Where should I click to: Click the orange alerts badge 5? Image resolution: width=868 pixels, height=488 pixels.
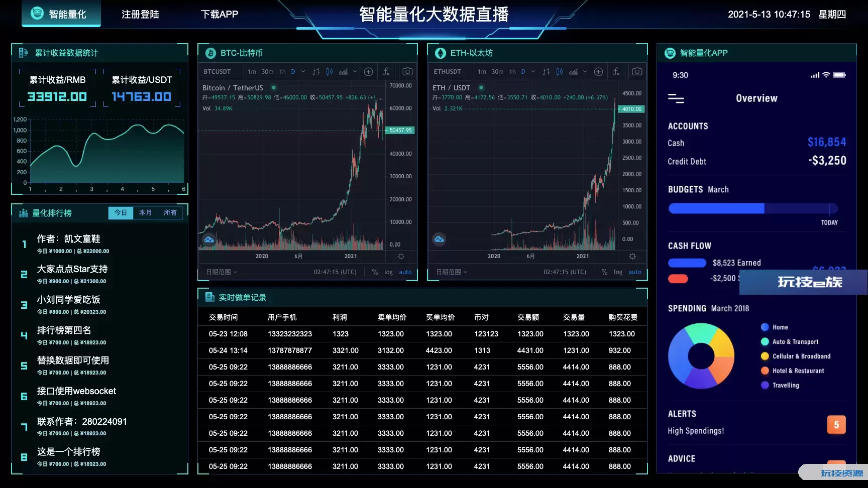click(x=836, y=425)
